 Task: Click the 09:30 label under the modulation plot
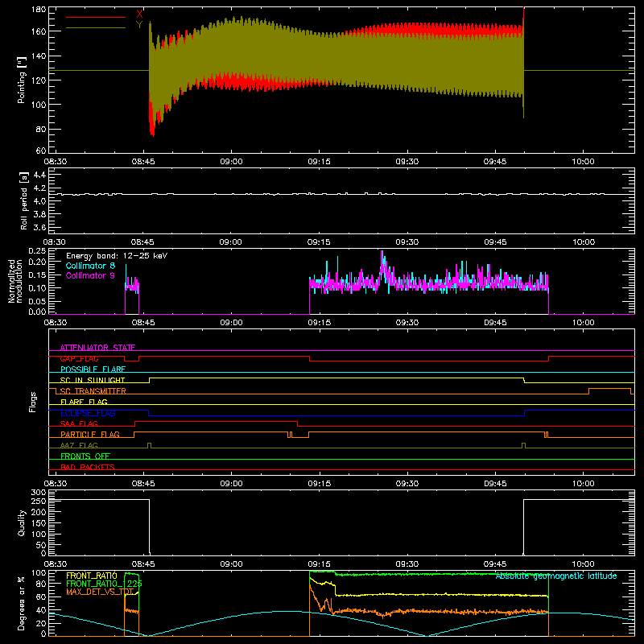click(407, 323)
